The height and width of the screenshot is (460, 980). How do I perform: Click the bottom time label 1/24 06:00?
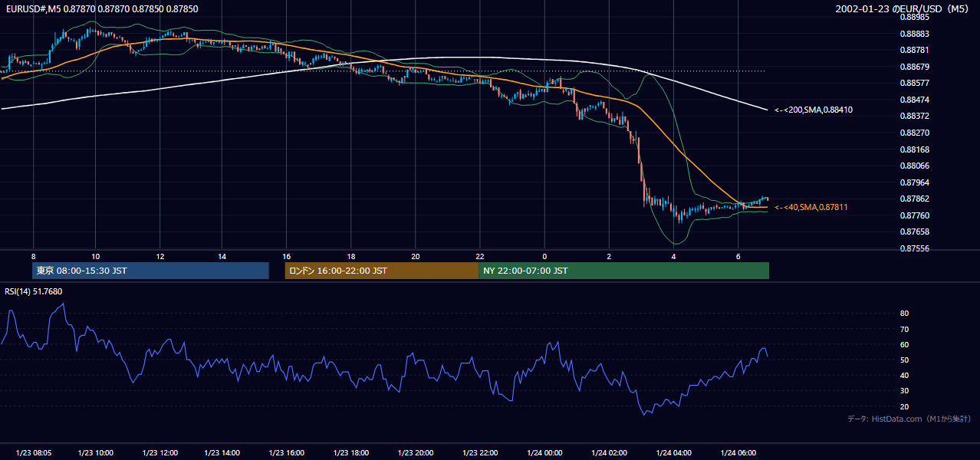click(738, 453)
